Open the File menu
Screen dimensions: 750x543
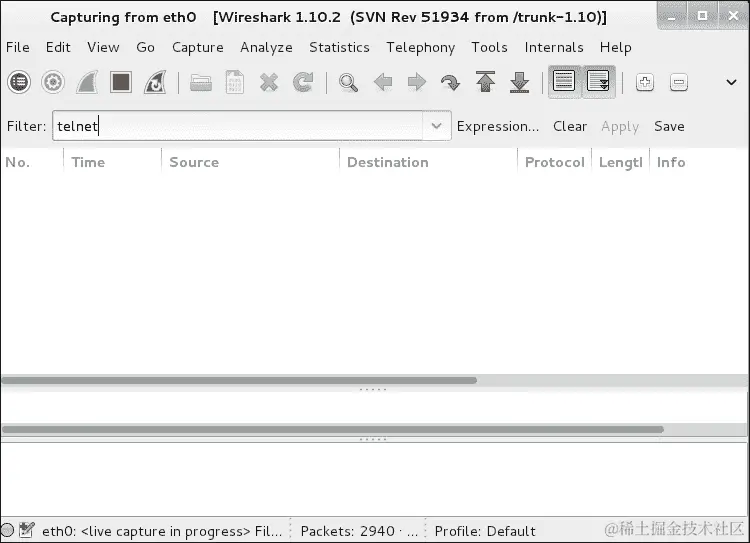18,47
